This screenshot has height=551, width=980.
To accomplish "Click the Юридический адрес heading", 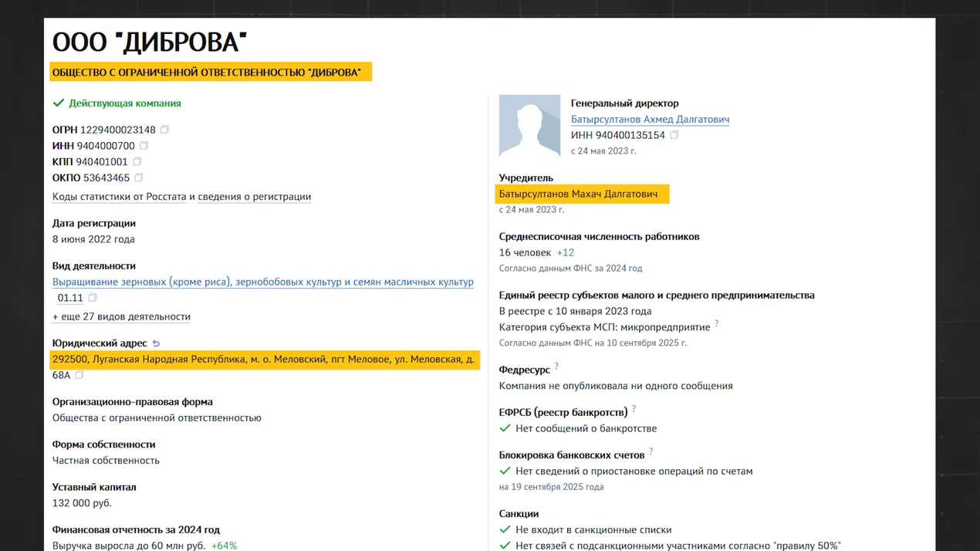I will click(x=99, y=343).
